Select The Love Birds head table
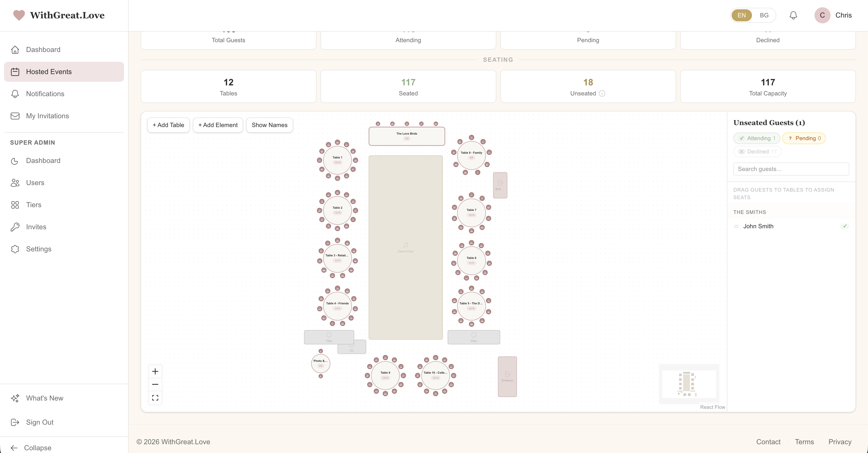 click(x=407, y=136)
